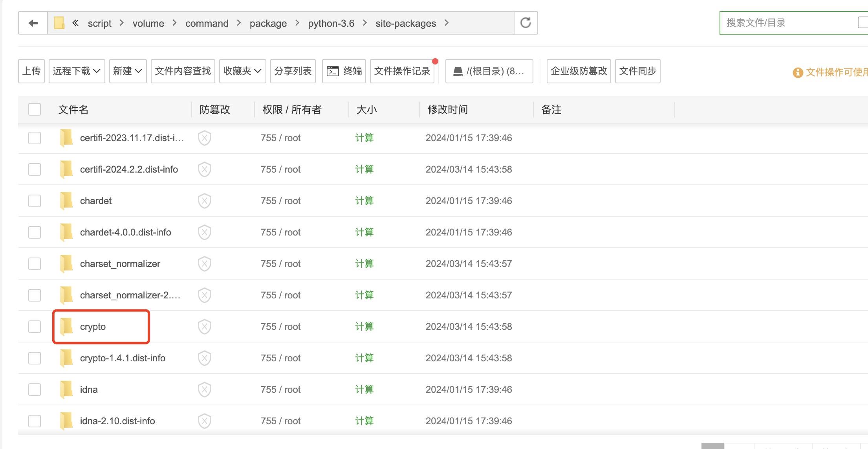Viewport: 868px width, 449px height.
Task: Click the 上传 upload button
Action: click(31, 71)
